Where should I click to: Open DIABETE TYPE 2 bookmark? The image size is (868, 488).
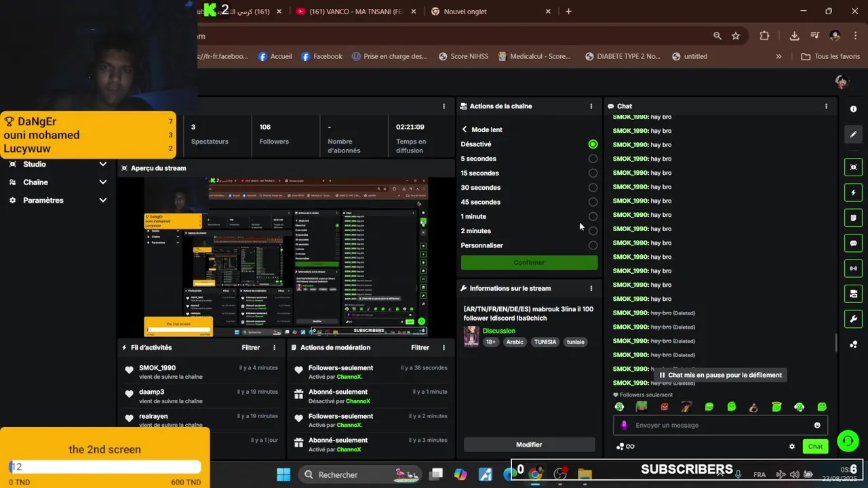tap(623, 57)
